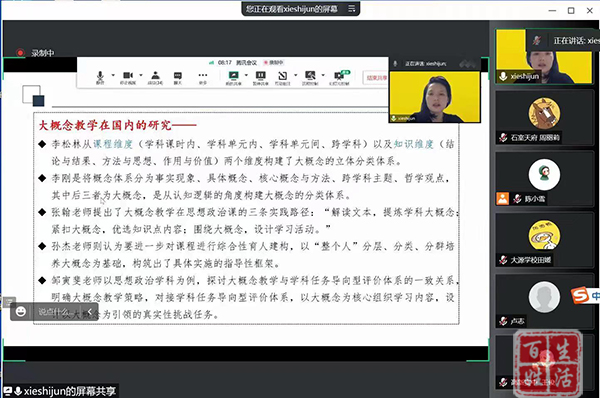Open the emoji reaction smiley icon
This screenshot has height=398, width=600.
tap(21, 312)
